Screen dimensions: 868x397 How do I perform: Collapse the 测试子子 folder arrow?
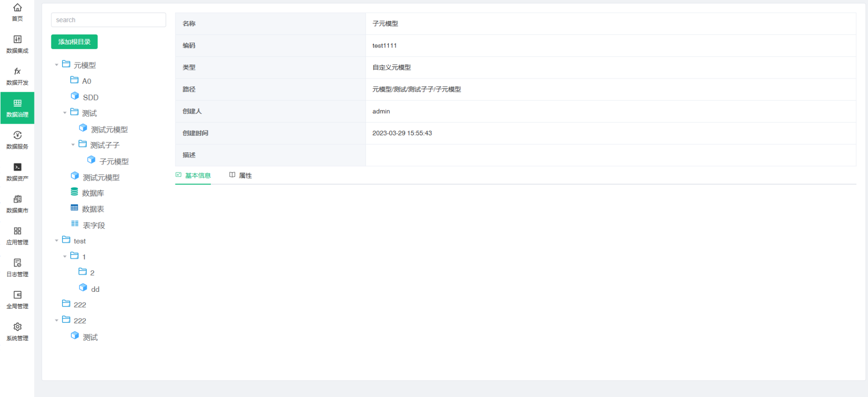(73, 145)
